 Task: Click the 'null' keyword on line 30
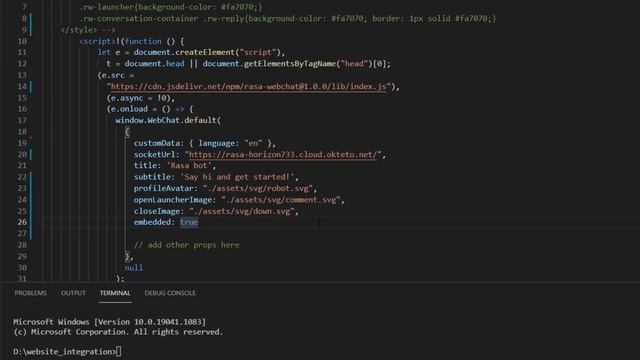(x=134, y=268)
